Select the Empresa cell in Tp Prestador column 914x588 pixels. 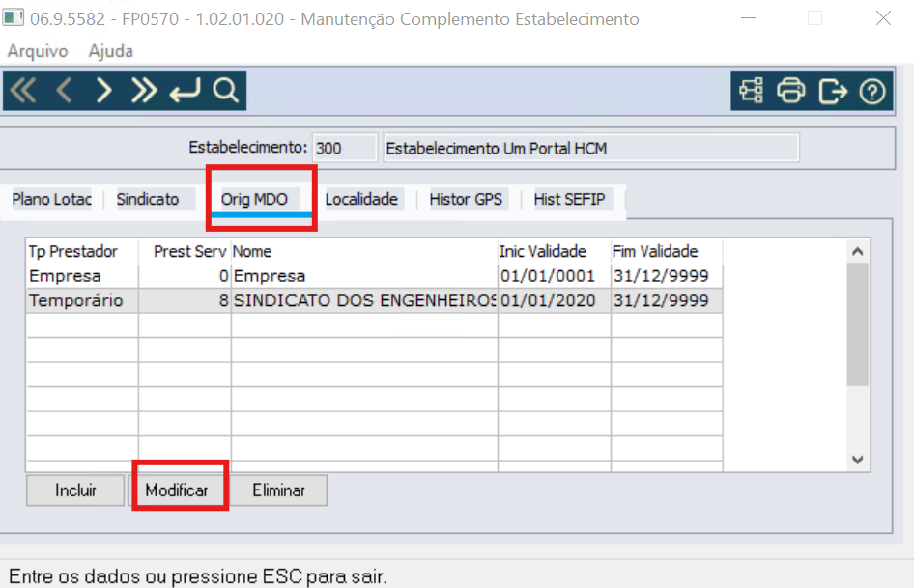point(81,275)
